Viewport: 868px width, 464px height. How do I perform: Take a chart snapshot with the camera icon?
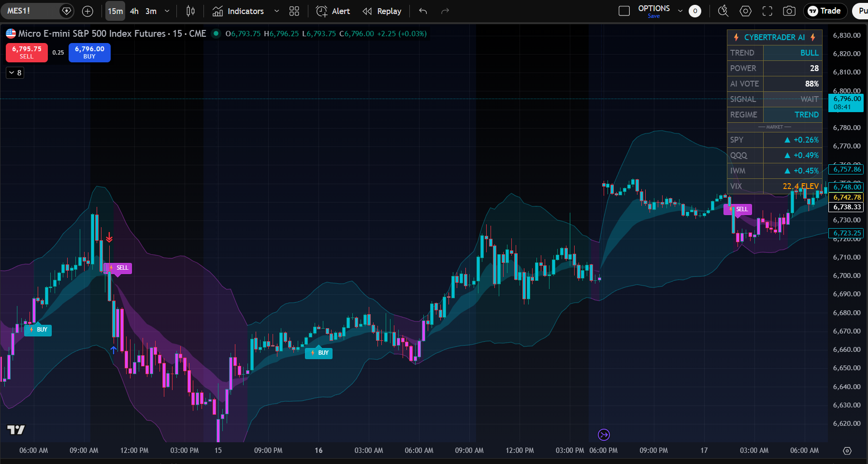coord(790,11)
